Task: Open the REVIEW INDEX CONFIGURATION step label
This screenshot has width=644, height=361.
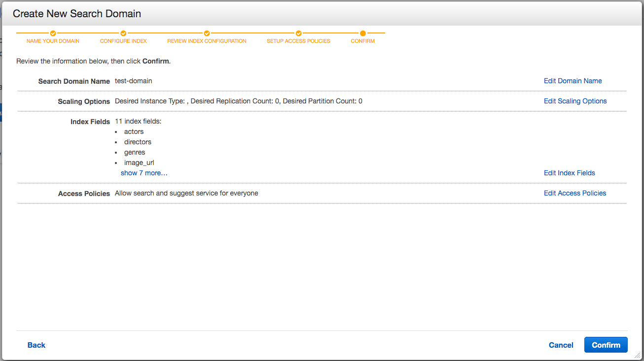Action: coord(207,41)
